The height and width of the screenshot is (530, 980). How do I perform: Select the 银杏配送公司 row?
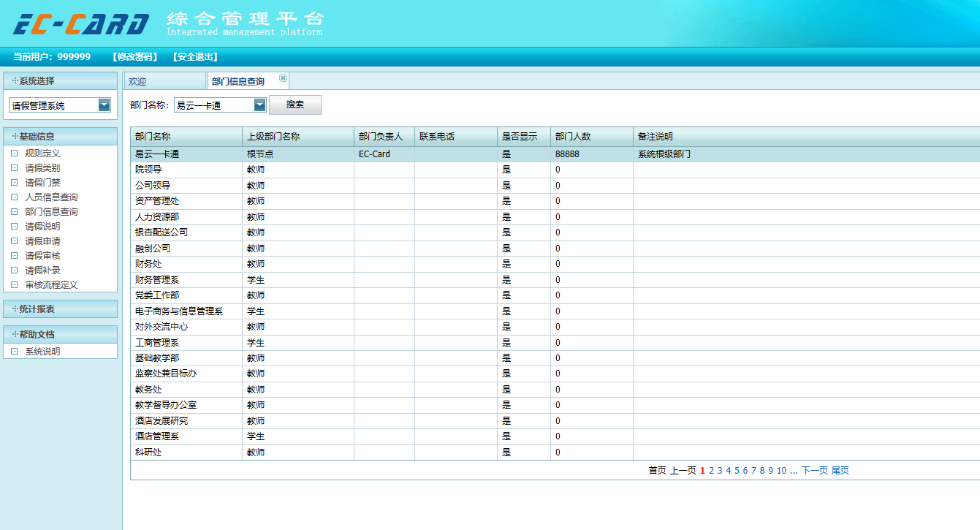(555, 232)
